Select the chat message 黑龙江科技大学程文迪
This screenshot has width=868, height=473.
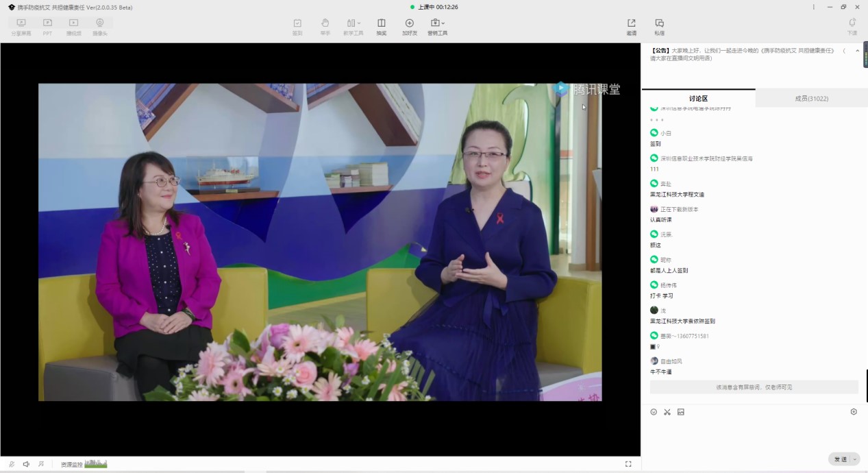[677, 195]
